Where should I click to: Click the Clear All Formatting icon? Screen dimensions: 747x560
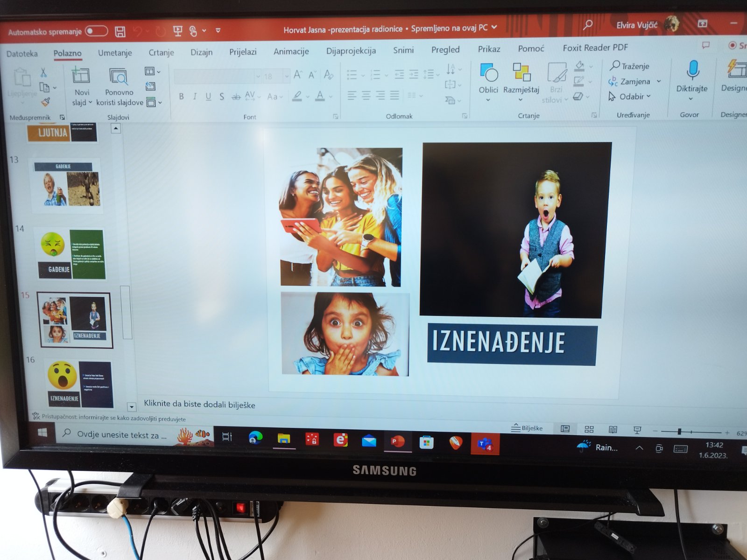click(x=328, y=74)
